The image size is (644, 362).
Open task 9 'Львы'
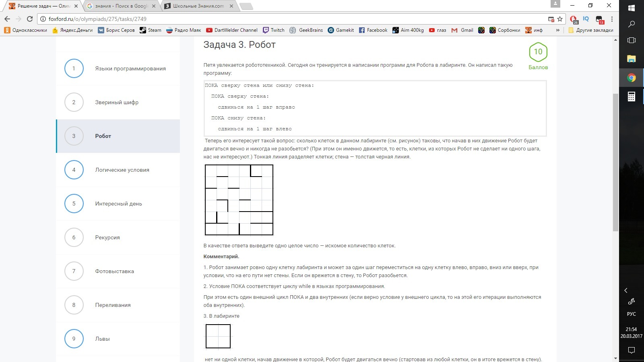coord(118,339)
